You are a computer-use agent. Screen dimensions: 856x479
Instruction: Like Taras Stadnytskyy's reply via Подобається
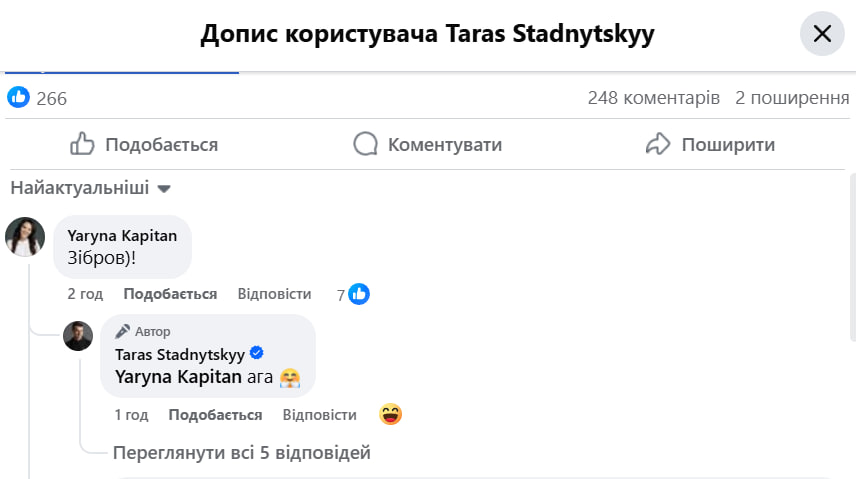[215, 415]
